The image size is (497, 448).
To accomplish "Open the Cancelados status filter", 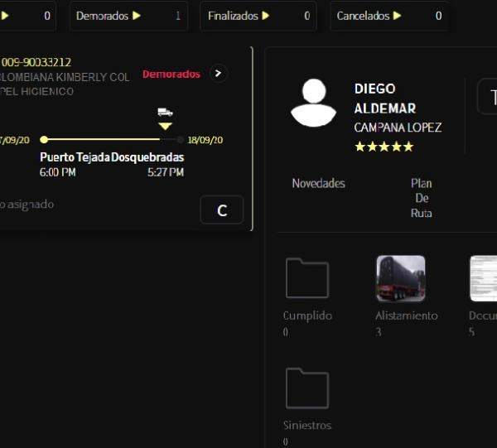I will point(389,16).
